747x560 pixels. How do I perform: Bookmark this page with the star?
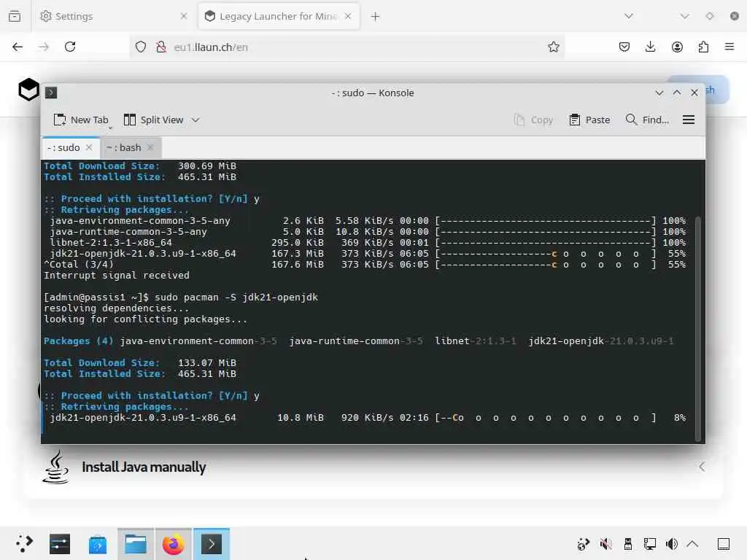(x=553, y=47)
